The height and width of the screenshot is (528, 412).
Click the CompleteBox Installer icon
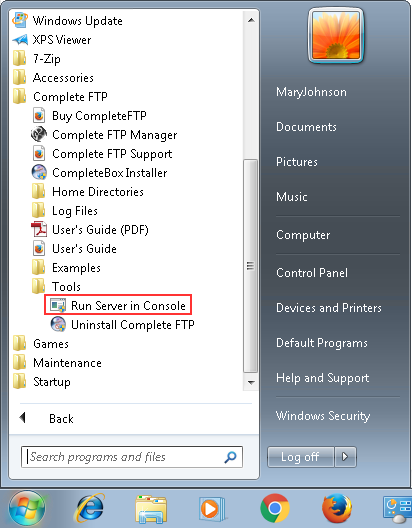point(39,172)
